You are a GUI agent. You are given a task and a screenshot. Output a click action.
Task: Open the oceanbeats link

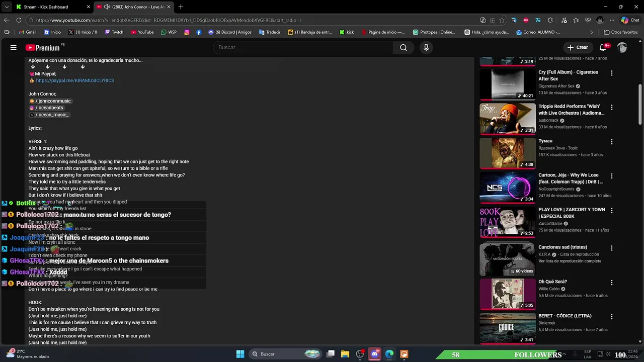(47, 108)
